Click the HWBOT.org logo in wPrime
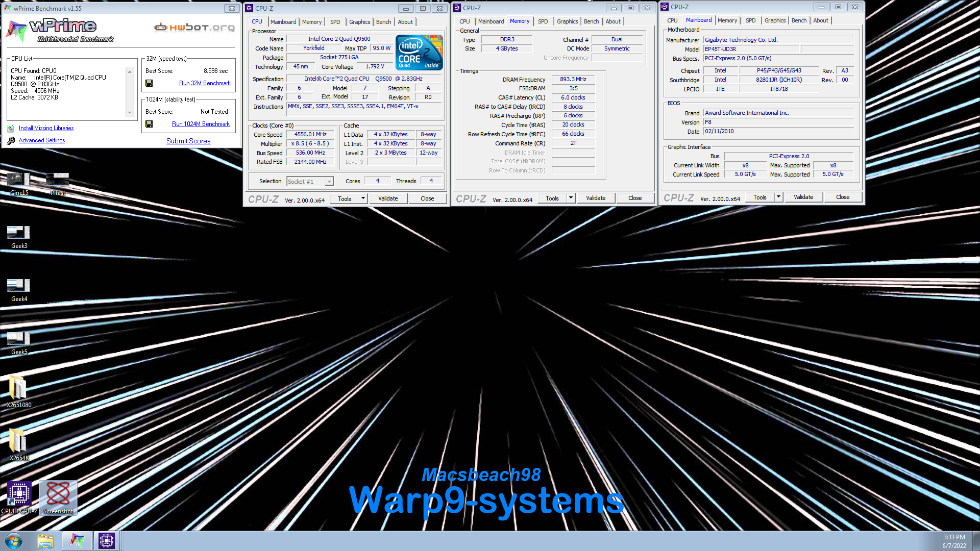 click(x=194, y=27)
